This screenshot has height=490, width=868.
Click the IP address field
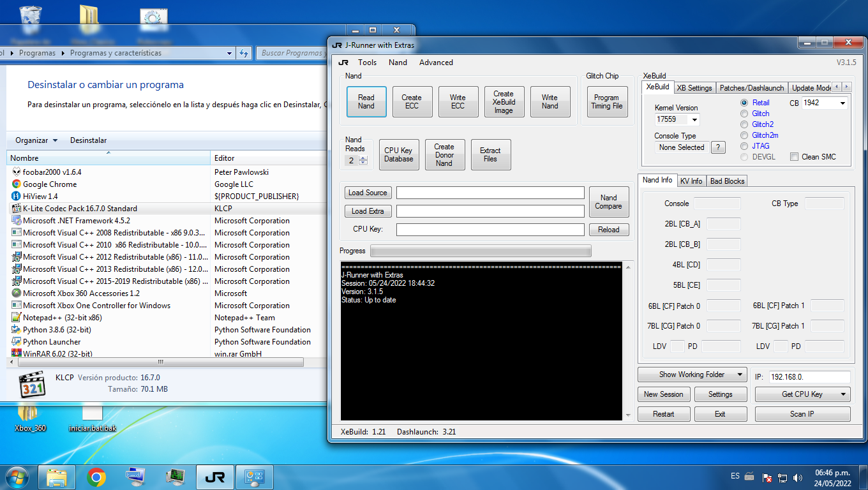(809, 377)
